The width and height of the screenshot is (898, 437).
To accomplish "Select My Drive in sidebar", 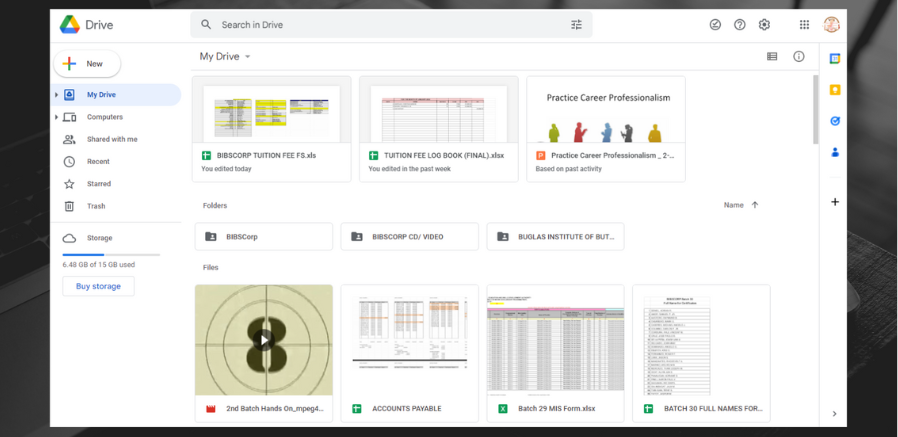I will tap(116, 95).
